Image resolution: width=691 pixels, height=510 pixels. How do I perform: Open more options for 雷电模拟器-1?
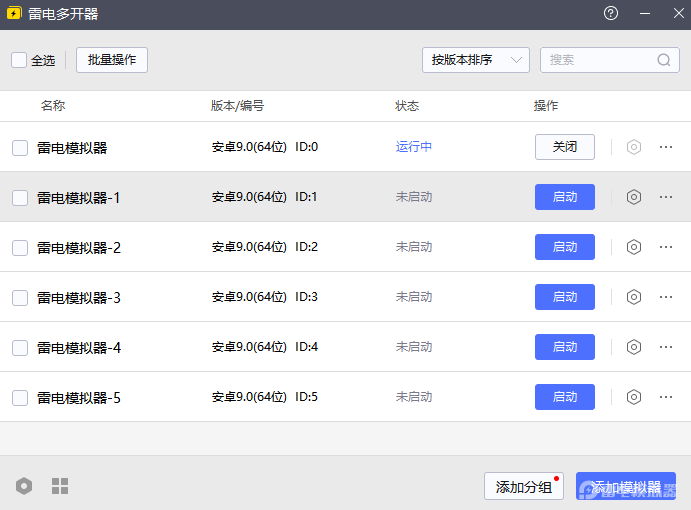pyautogui.click(x=666, y=197)
